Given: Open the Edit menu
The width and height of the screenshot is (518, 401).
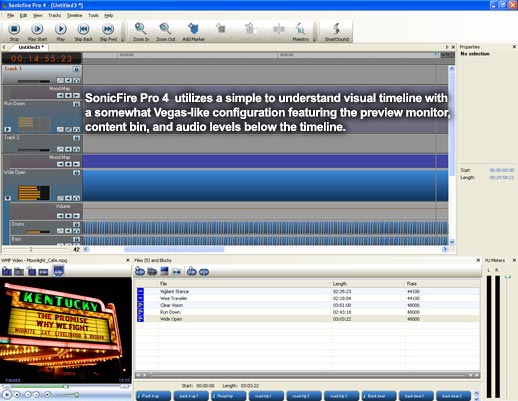Looking at the screenshot, I should point(23,15).
